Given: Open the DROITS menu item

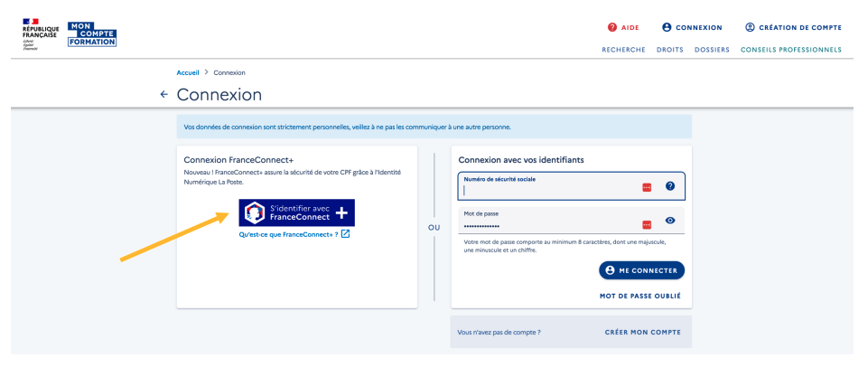Looking at the screenshot, I should pos(670,50).
